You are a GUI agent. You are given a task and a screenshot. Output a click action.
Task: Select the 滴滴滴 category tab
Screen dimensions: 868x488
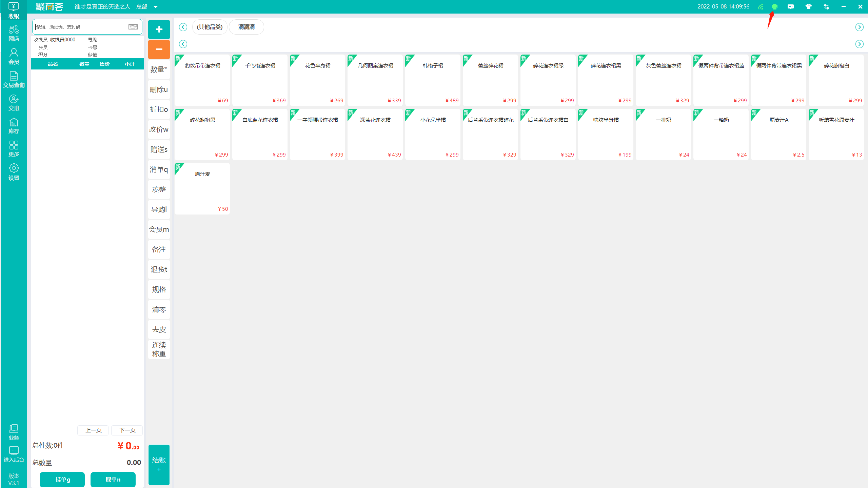(x=246, y=27)
